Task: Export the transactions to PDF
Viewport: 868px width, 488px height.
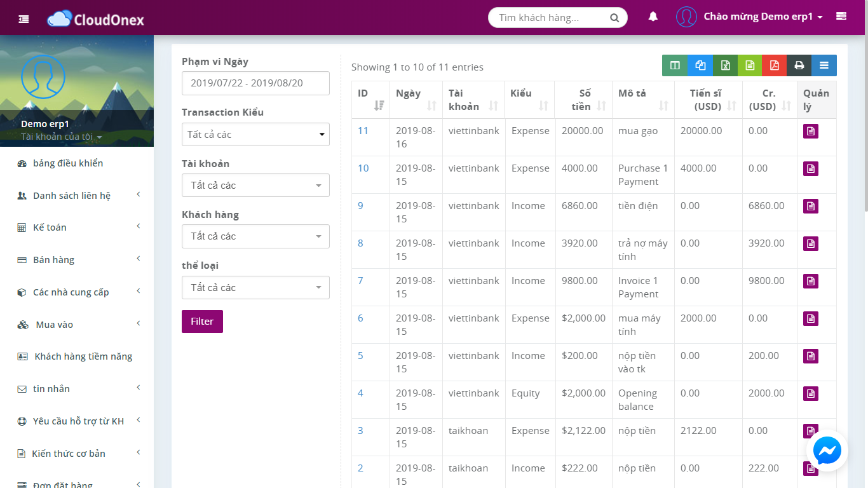Action: [x=775, y=65]
